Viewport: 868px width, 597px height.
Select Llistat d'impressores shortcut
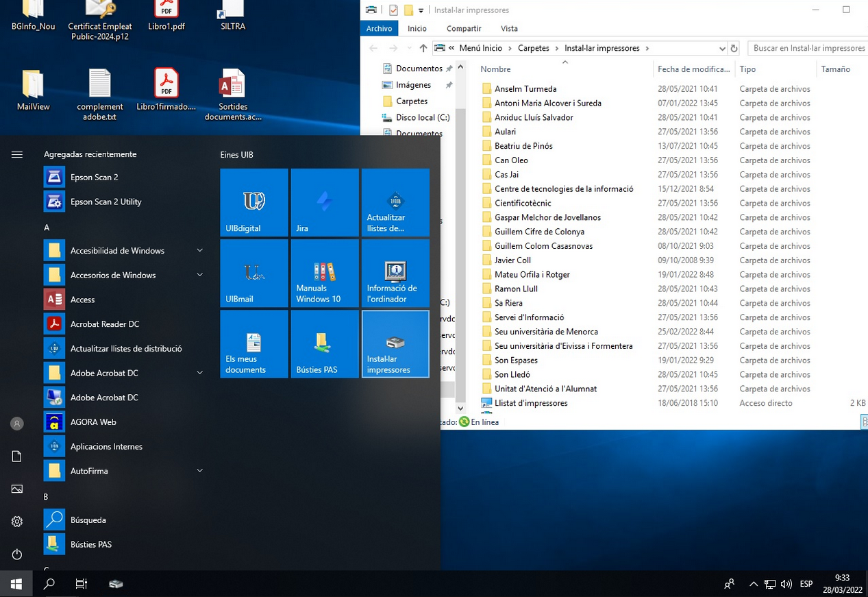tap(531, 403)
